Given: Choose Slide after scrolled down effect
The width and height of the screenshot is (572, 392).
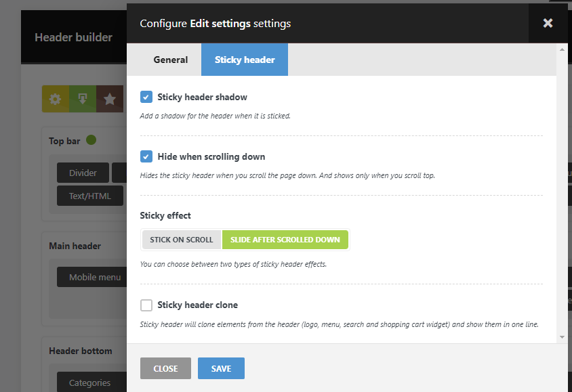Looking at the screenshot, I should [x=285, y=240].
